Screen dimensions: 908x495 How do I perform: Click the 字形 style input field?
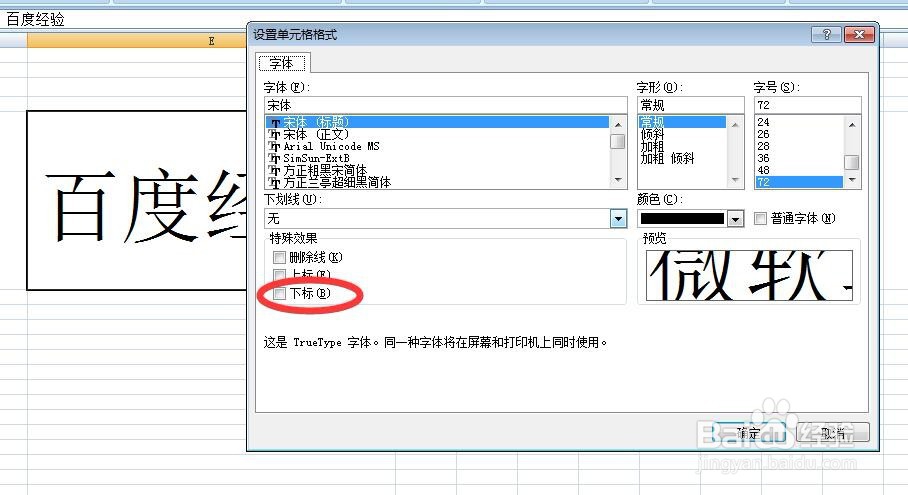(690, 105)
